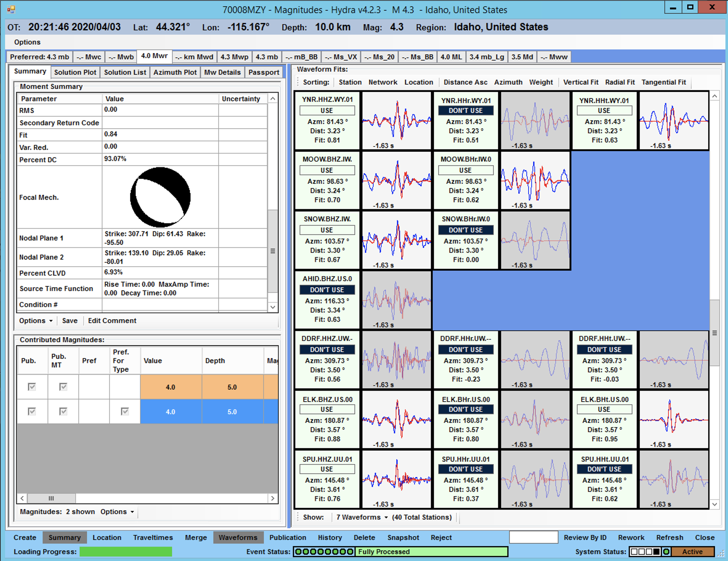
Task: Click MOOW.BHr.IW waveform plot
Action: coord(535,181)
